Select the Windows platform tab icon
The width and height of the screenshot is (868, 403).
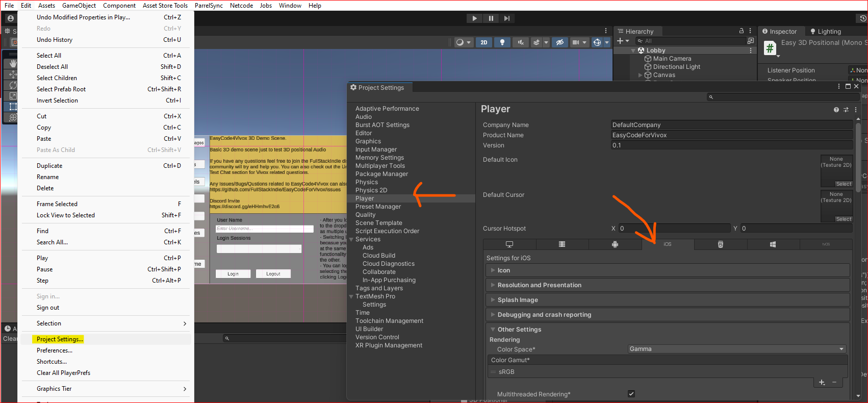pos(773,244)
